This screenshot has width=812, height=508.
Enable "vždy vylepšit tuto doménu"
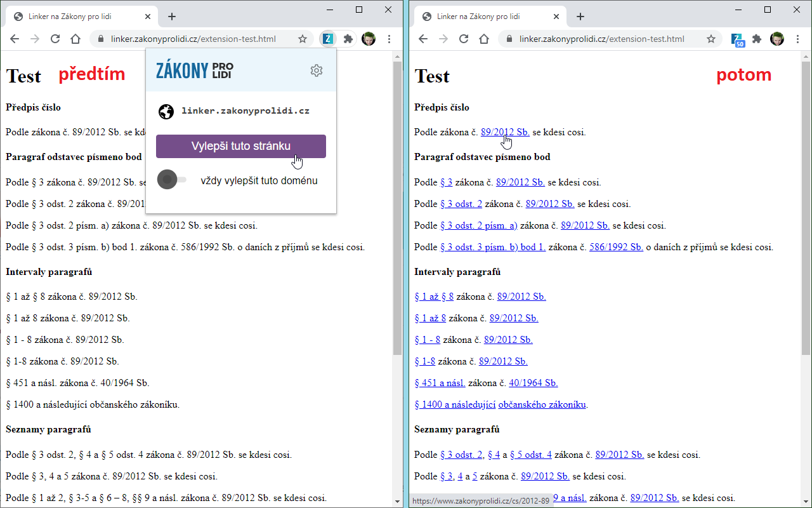pos(167,180)
